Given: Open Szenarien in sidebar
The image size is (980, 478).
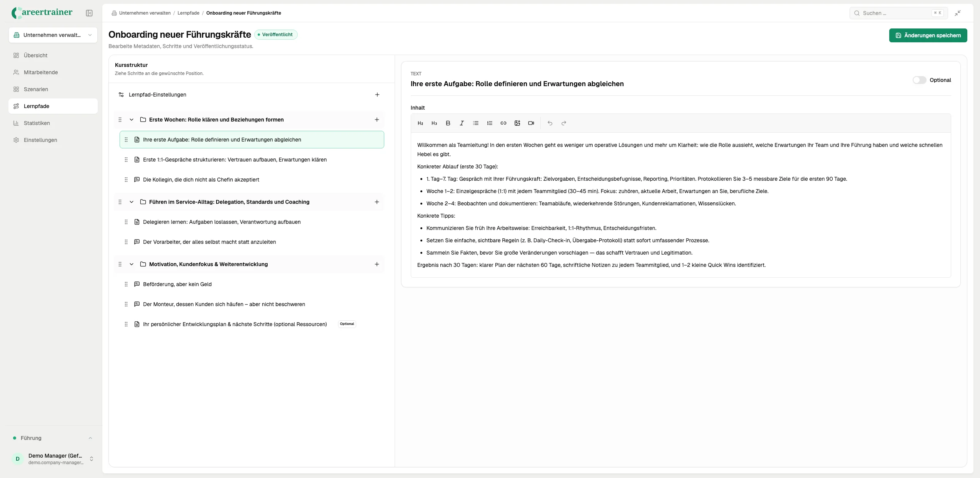Looking at the screenshot, I should (x=53, y=89).
